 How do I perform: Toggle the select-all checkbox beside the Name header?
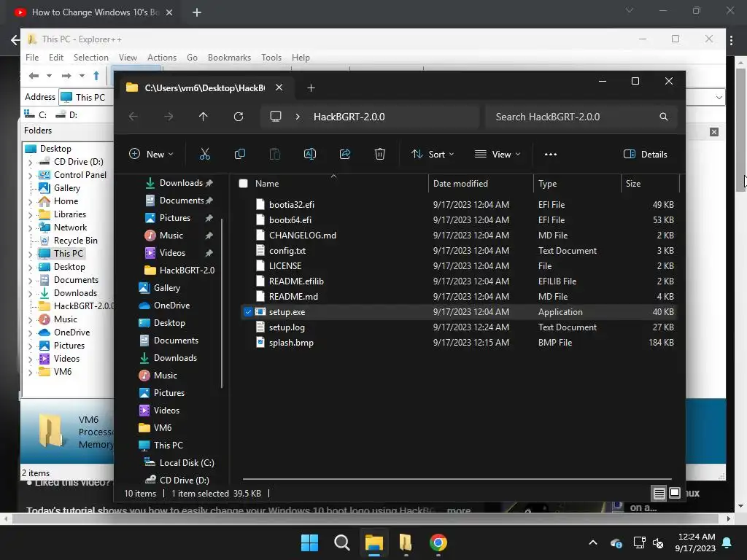(243, 183)
